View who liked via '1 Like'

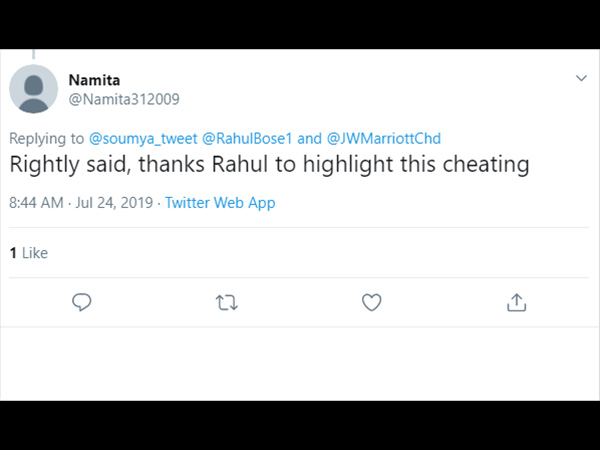(29, 253)
